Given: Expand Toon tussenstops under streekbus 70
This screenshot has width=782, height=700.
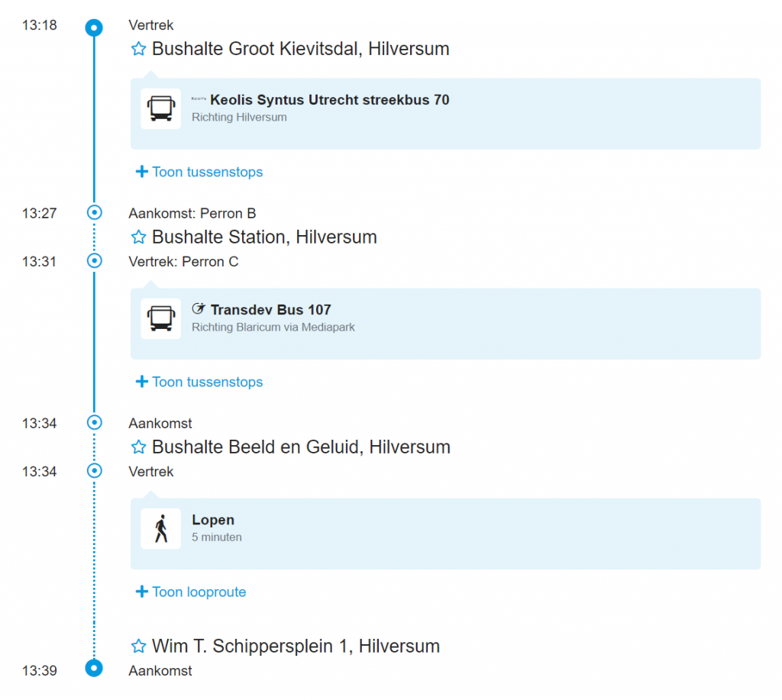Looking at the screenshot, I should [199, 172].
